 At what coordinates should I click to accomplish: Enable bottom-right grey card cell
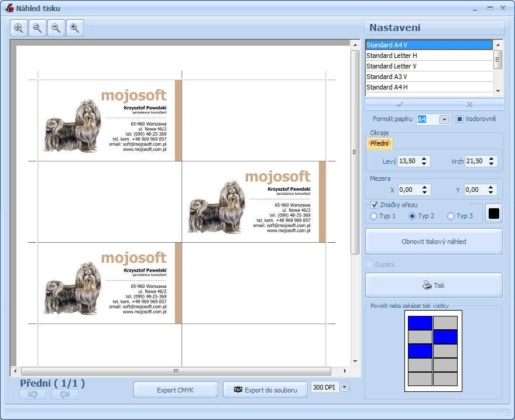click(445, 379)
